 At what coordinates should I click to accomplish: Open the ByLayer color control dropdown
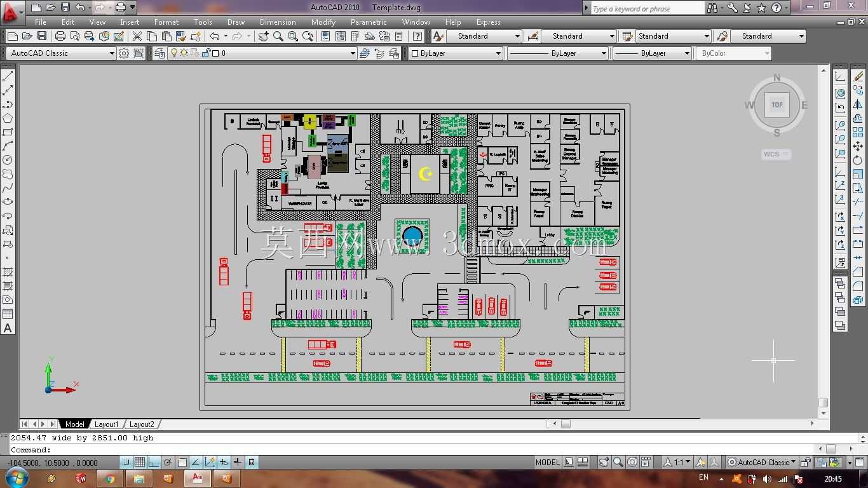click(455, 53)
